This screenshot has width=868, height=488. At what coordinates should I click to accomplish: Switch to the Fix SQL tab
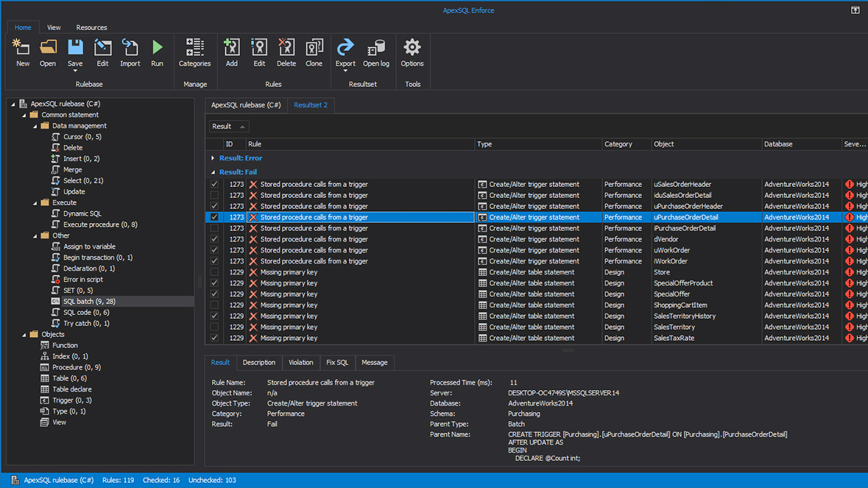pyautogui.click(x=337, y=362)
